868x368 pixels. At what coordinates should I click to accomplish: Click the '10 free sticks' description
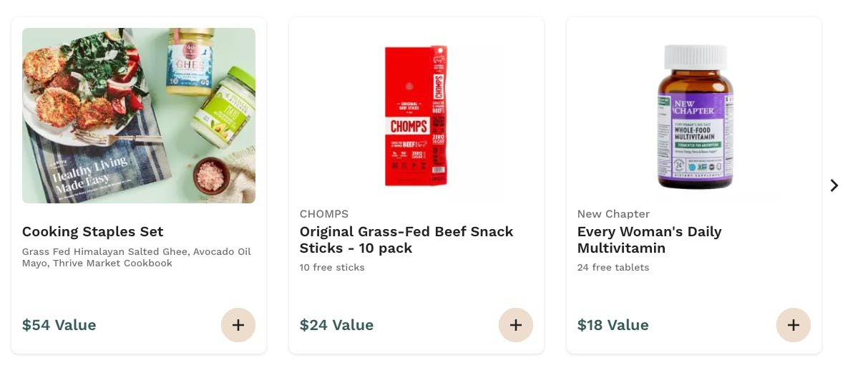click(x=332, y=268)
